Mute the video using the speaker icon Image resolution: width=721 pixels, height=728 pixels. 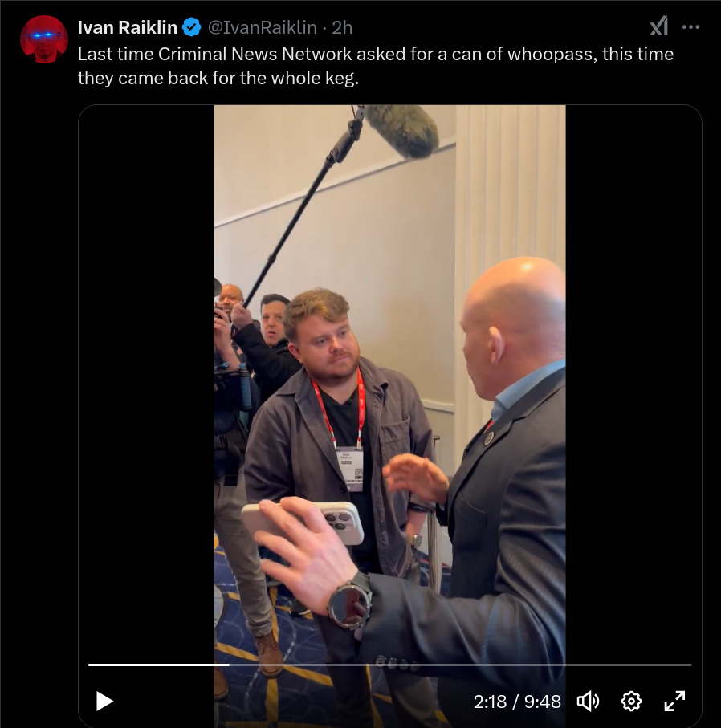(589, 701)
